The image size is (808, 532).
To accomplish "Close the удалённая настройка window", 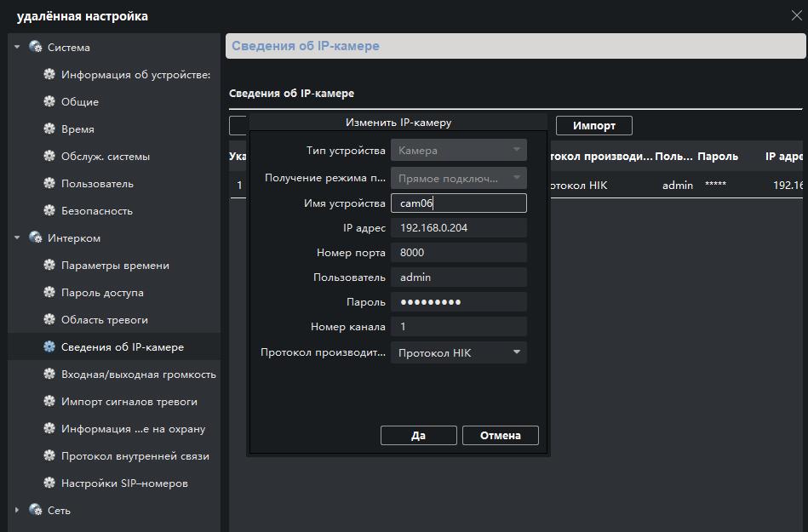I will click(796, 16).
